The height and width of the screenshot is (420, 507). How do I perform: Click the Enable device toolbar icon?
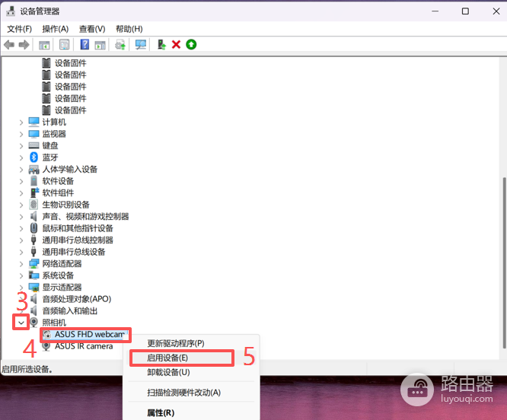pos(161,45)
